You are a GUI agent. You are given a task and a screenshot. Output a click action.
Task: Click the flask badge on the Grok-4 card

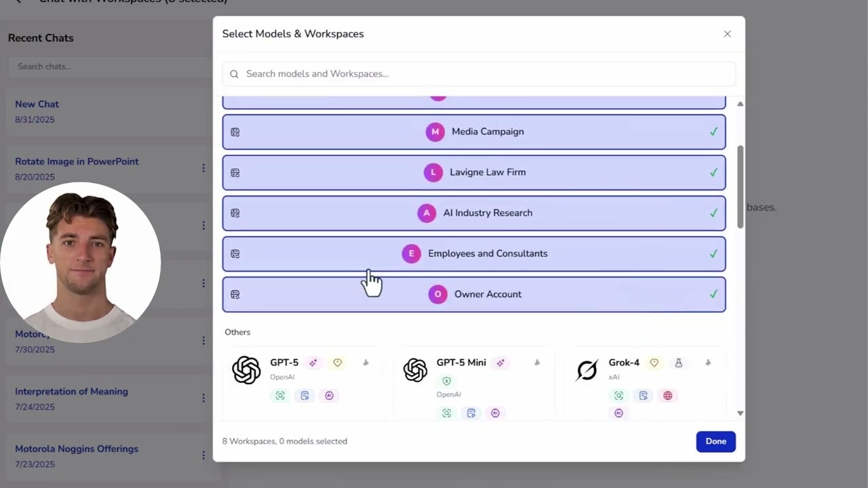point(679,363)
